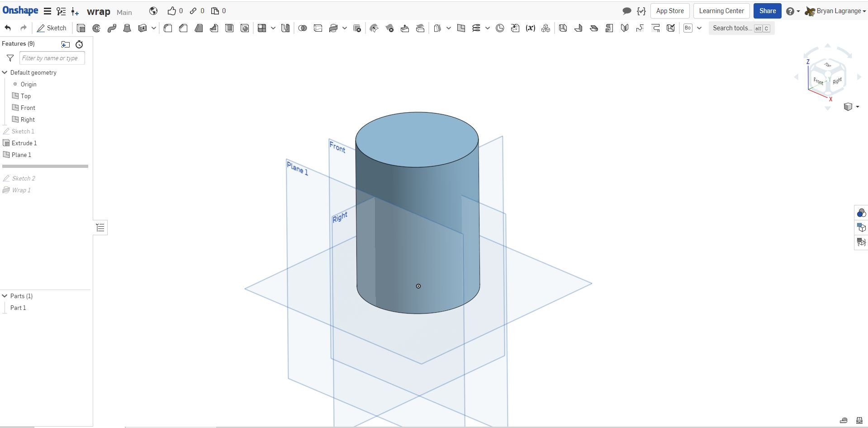Select the Fillet tool icon
The image size is (868, 428).
click(x=168, y=28)
